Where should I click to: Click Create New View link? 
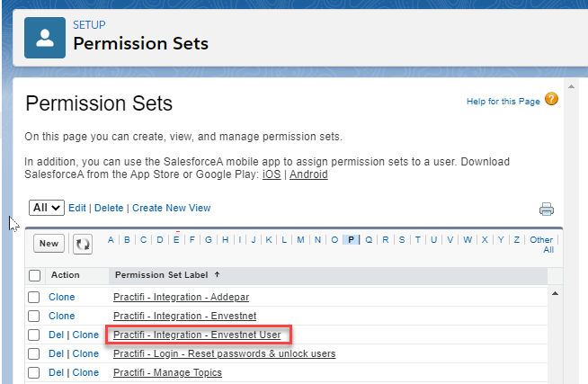click(172, 208)
